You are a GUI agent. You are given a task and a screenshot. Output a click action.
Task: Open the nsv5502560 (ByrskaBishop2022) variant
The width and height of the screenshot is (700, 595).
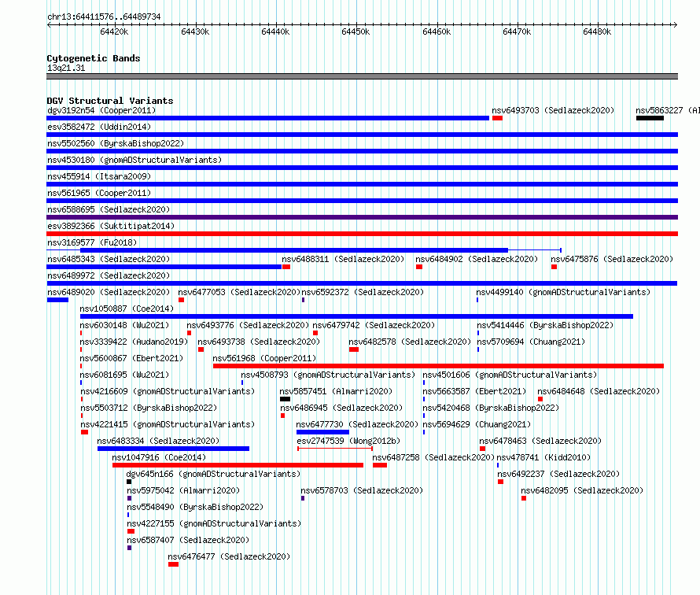tap(116, 143)
